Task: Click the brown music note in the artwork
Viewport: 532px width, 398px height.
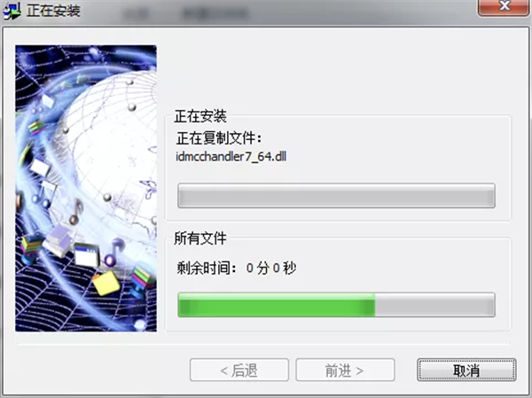Action: [x=76, y=212]
